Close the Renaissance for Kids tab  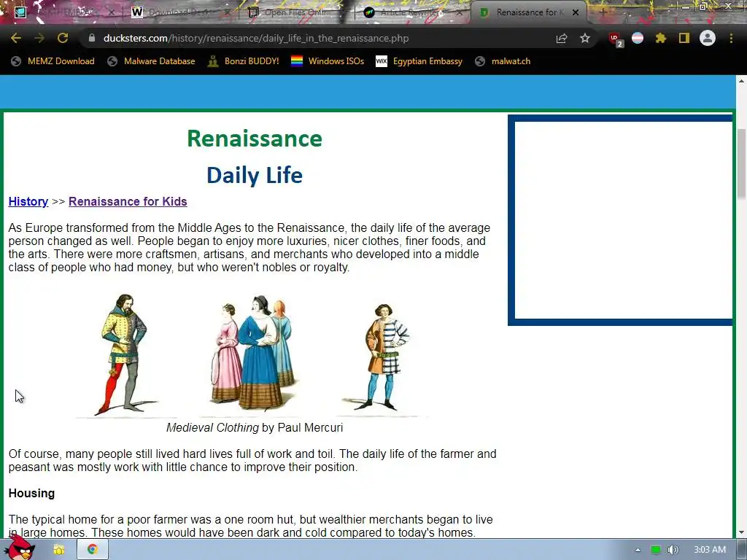click(x=576, y=12)
